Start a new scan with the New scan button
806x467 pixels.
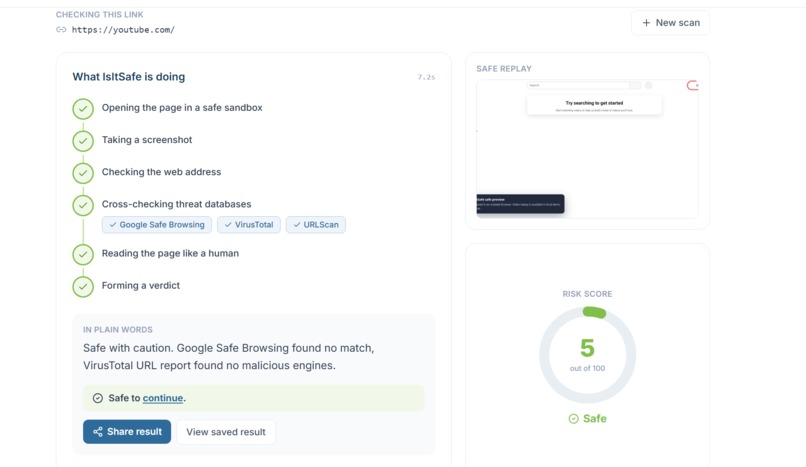tap(670, 23)
